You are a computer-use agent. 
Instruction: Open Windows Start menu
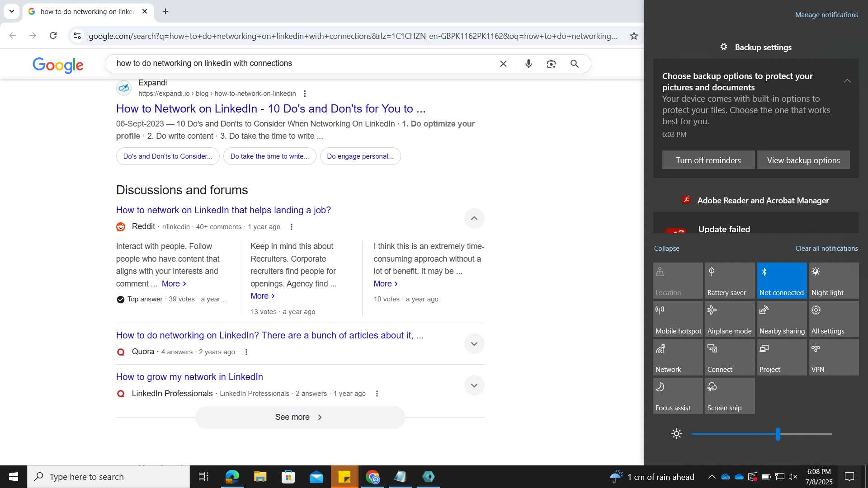[14, 477]
